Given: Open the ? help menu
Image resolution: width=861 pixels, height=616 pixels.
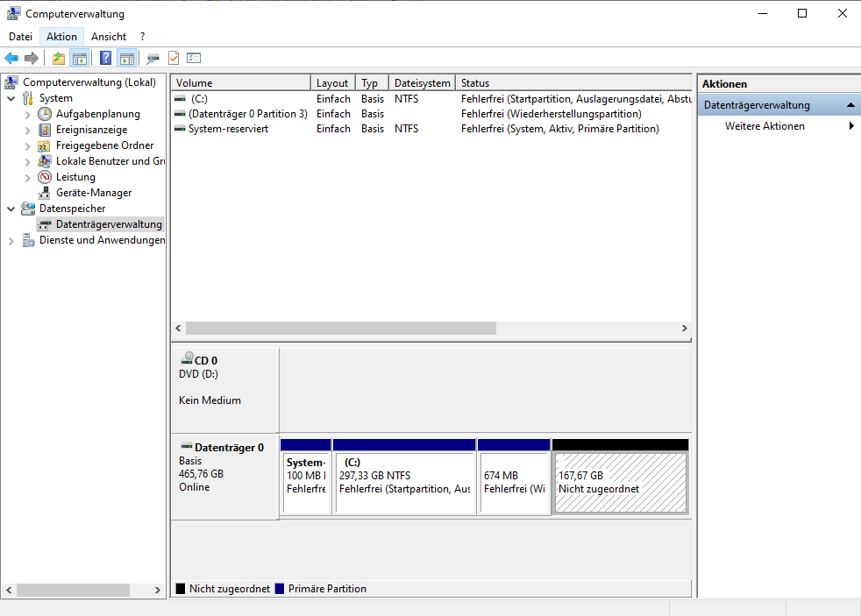Looking at the screenshot, I should [143, 37].
